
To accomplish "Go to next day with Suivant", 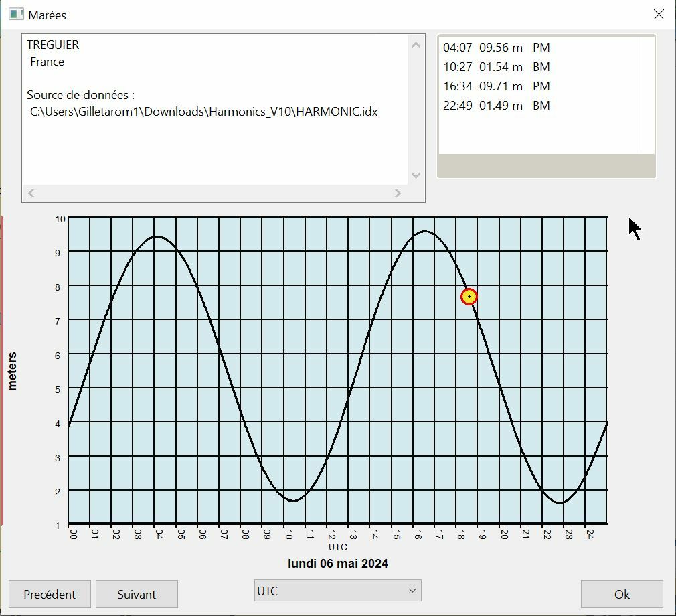I will [x=137, y=594].
